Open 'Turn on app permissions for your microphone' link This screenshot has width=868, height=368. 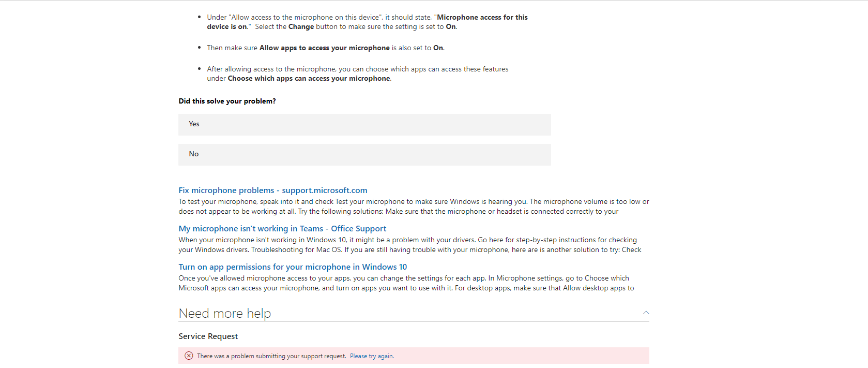[x=293, y=267]
